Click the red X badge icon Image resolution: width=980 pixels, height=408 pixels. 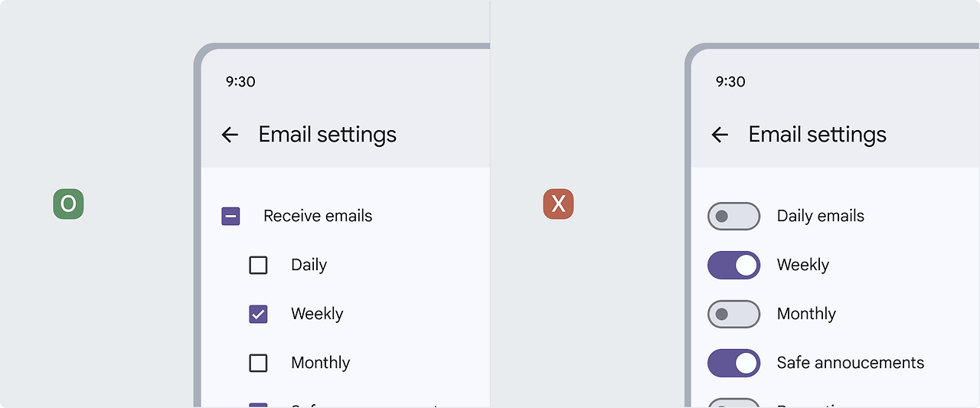click(558, 204)
